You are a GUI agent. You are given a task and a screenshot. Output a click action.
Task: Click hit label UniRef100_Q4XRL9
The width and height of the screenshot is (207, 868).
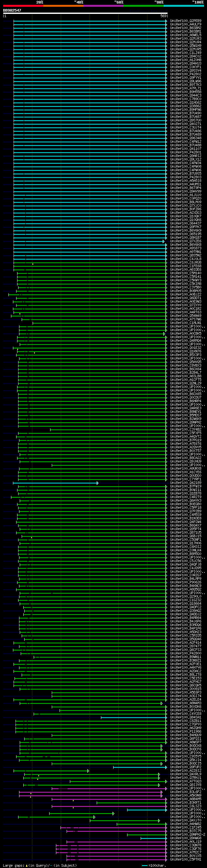point(186,774)
